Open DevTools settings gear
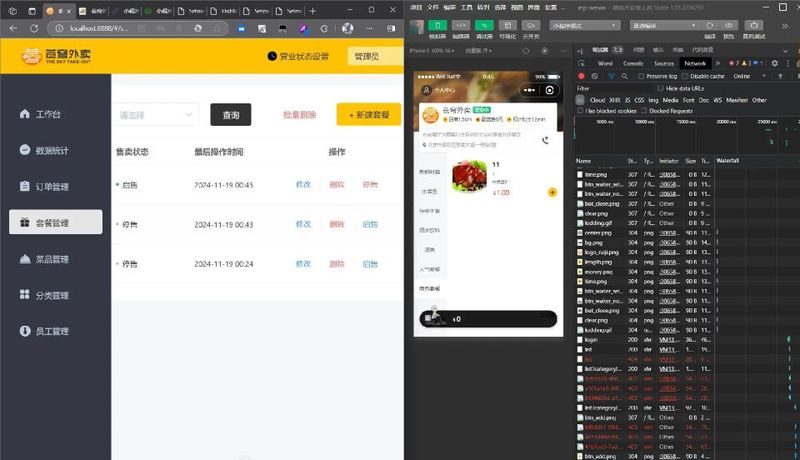This screenshot has width=800, height=460. (x=774, y=63)
